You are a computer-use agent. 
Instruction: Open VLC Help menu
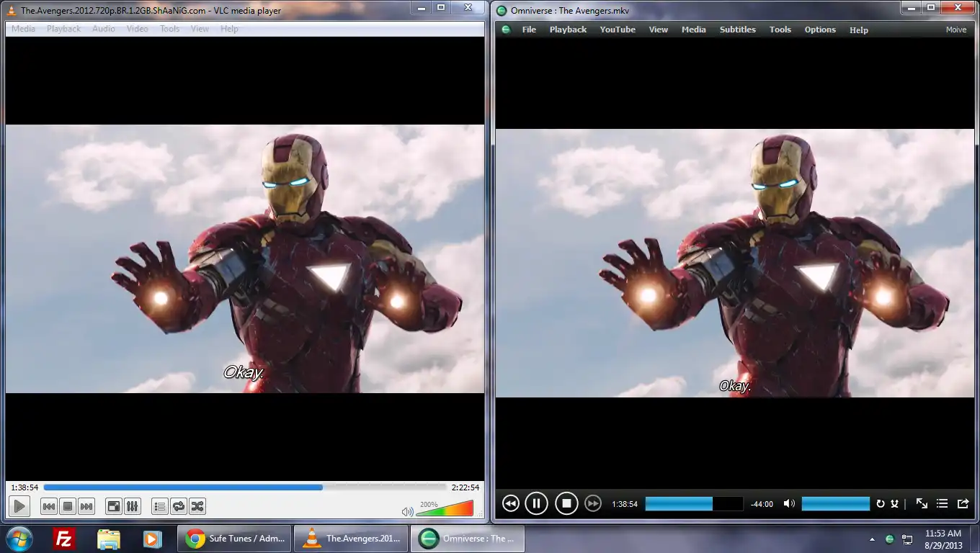(229, 29)
